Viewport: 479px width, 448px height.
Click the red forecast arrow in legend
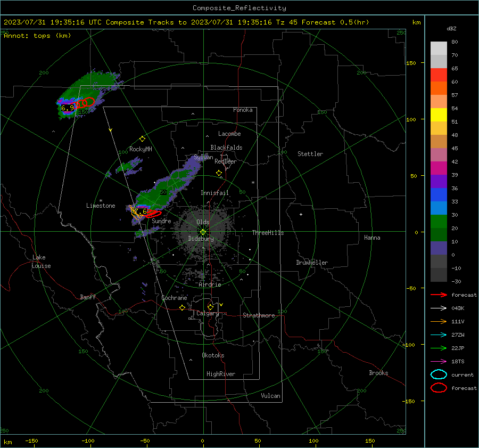439,295
